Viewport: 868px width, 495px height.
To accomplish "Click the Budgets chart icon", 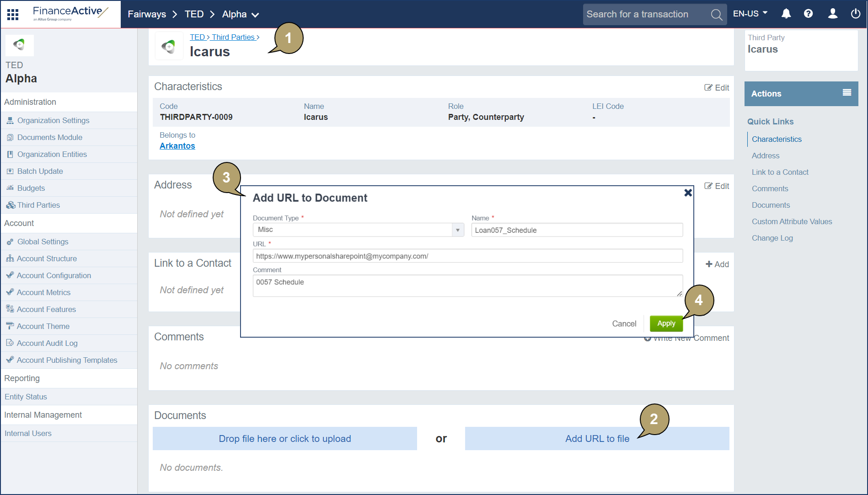I will pyautogui.click(x=10, y=188).
